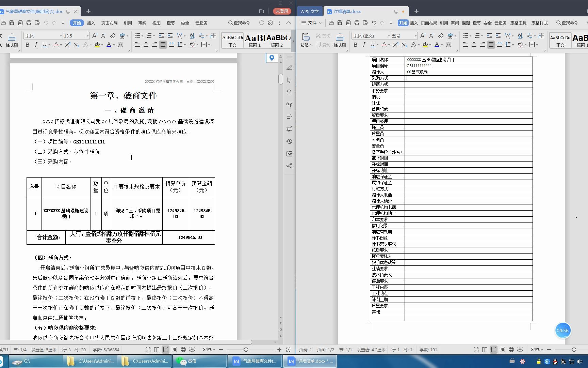Click web layout globe icon in left status bar
Screen dimensions: 588x368
(183, 350)
